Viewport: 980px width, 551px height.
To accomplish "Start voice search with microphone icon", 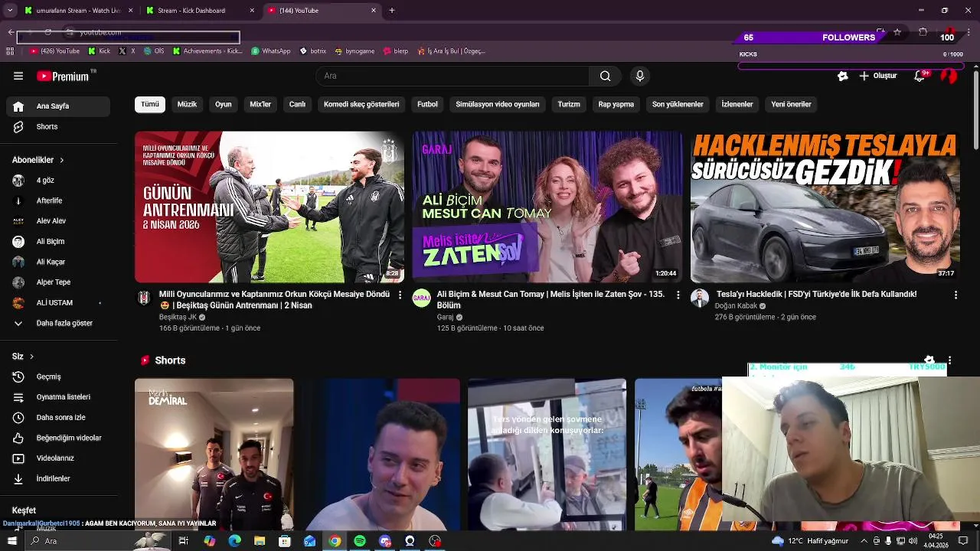I will tap(640, 76).
